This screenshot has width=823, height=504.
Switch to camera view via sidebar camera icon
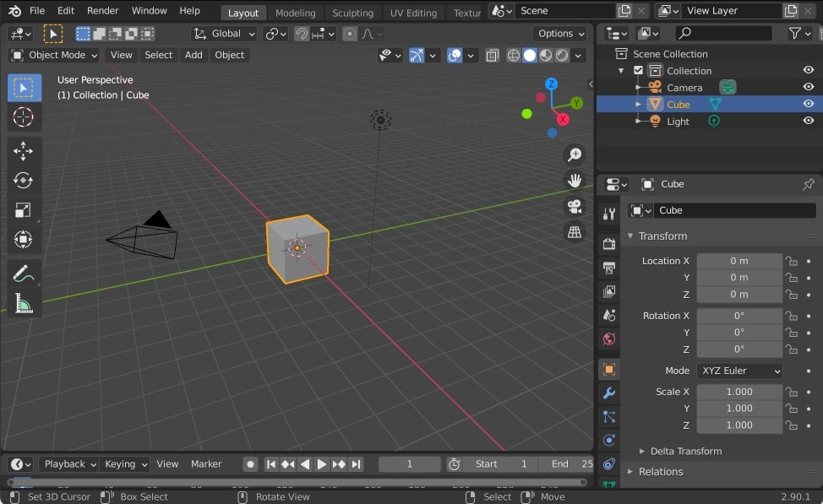click(x=575, y=206)
